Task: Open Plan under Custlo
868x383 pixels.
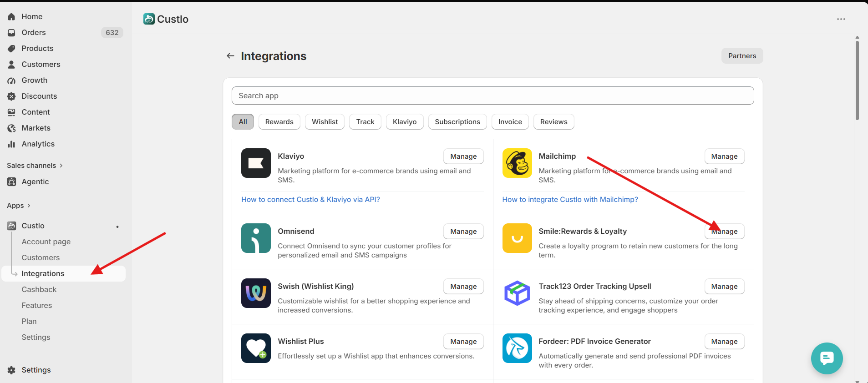Action: click(29, 322)
